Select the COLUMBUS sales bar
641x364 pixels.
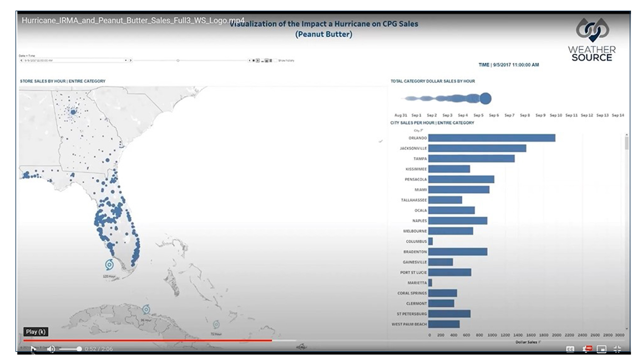pyautogui.click(x=431, y=241)
